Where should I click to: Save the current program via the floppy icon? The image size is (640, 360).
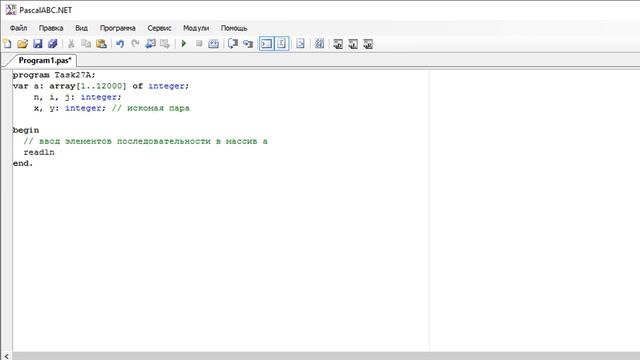coord(38,44)
